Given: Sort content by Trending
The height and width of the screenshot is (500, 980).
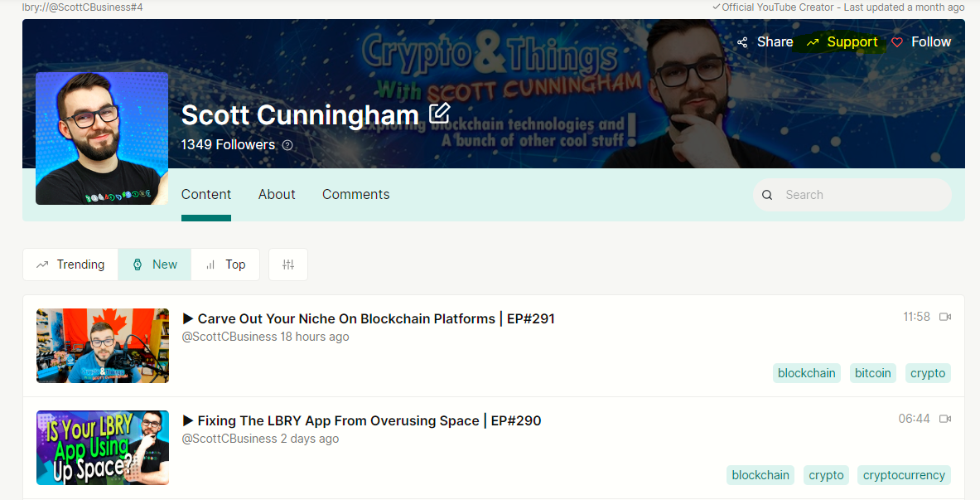Looking at the screenshot, I should point(70,265).
